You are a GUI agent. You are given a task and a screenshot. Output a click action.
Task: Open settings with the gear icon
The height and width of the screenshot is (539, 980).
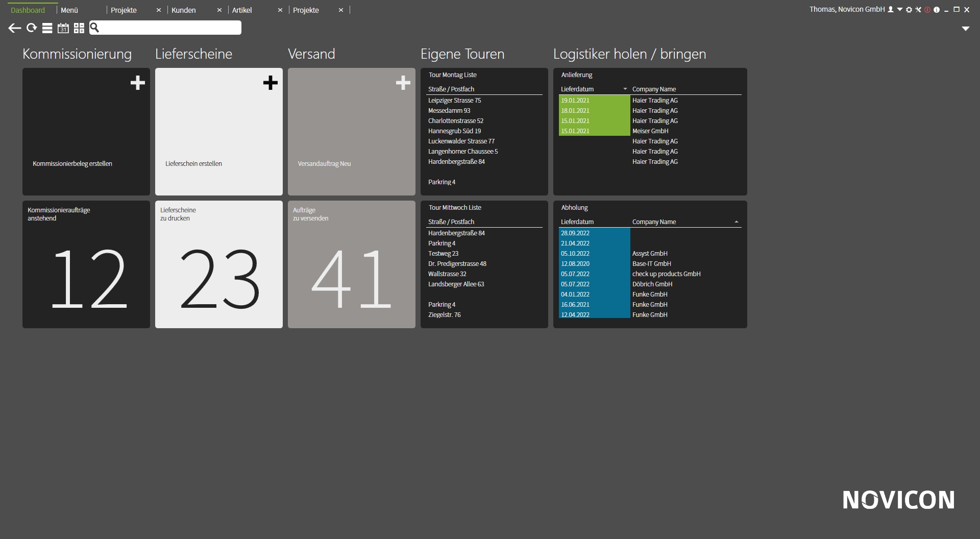pyautogui.click(x=909, y=10)
